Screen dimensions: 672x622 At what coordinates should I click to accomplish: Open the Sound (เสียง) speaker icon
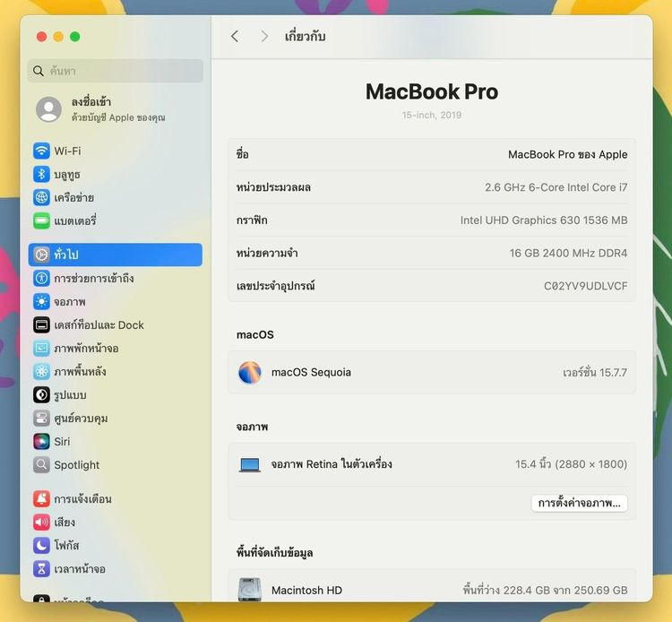tap(41, 523)
